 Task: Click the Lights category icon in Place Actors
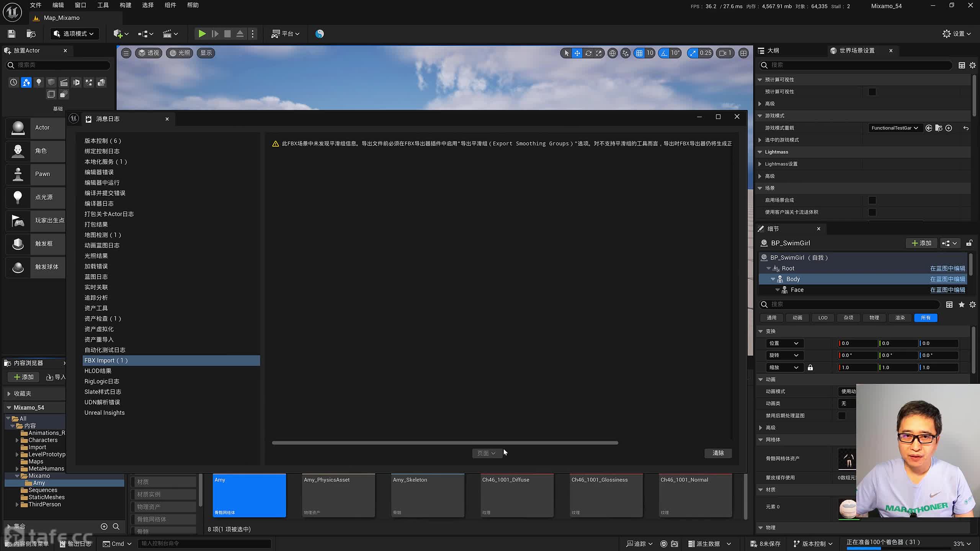(39, 82)
